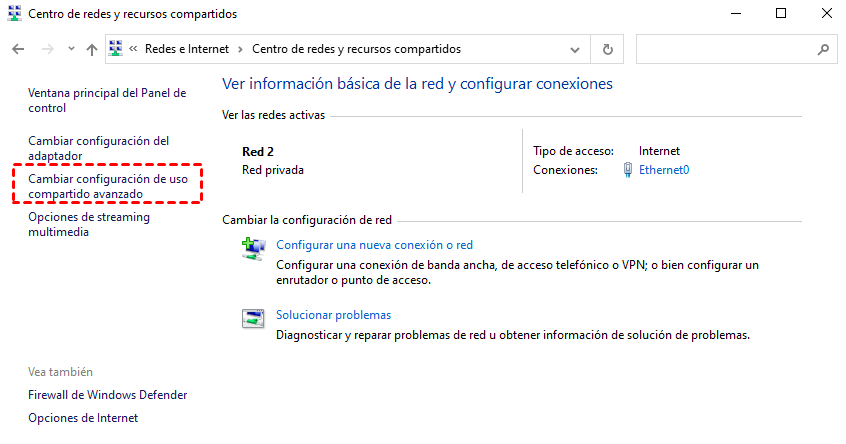This screenshot has width=846, height=444.
Task: Click Configurar una nueva conexión o red
Action: tap(374, 244)
